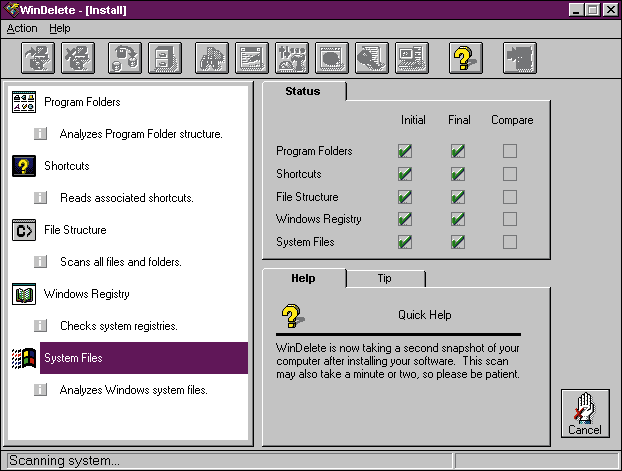Toggle System Files Final checkbox
622x471 pixels.
point(458,242)
